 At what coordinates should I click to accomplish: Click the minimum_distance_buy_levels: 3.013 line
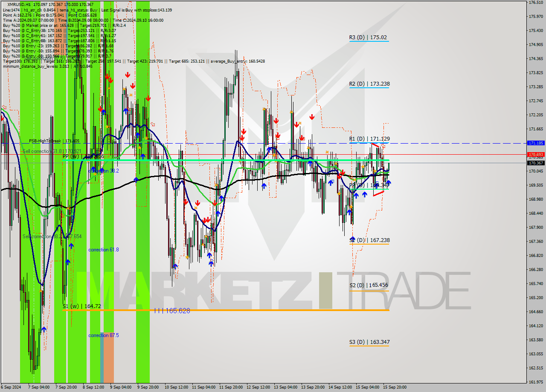pyautogui.click(x=47, y=66)
